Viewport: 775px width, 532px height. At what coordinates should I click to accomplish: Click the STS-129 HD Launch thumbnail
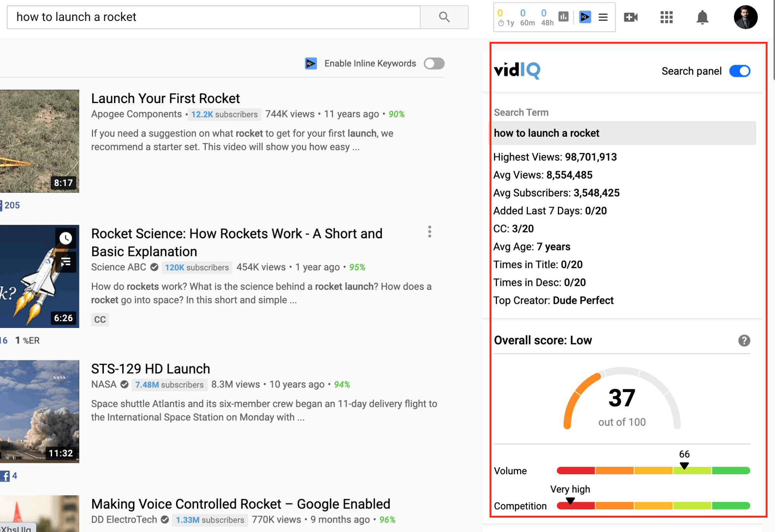coord(39,411)
